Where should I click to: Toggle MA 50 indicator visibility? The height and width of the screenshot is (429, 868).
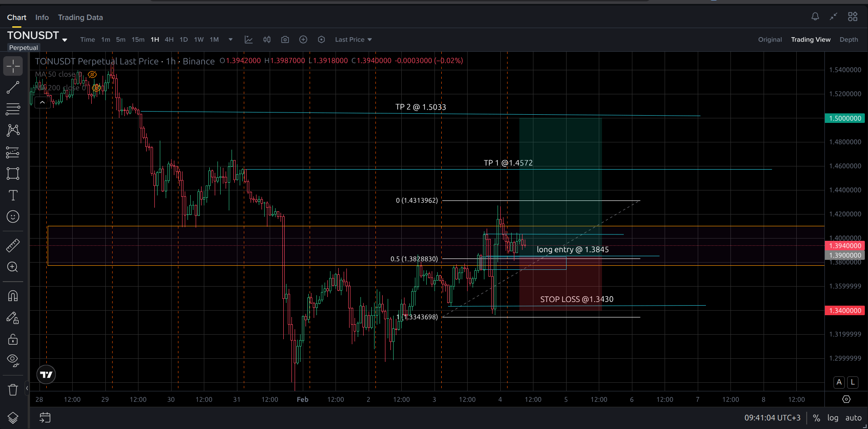coord(92,74)
